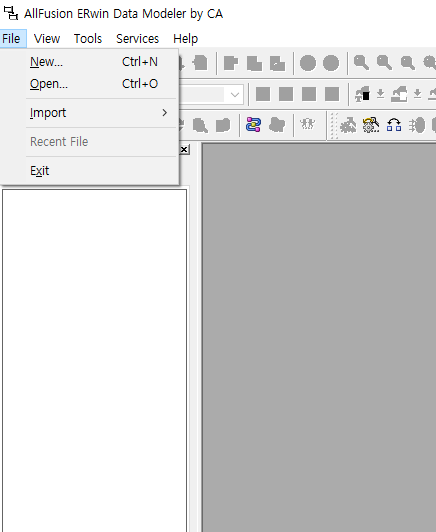Click the text color icon with black swatch
The image size is (436, 532).
[362, 94]
